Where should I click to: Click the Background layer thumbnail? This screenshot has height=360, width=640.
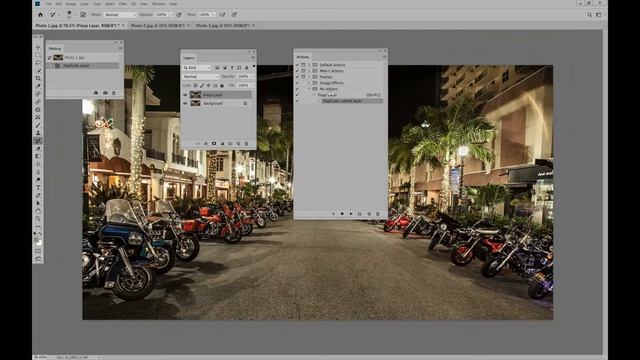click(196, 103)
